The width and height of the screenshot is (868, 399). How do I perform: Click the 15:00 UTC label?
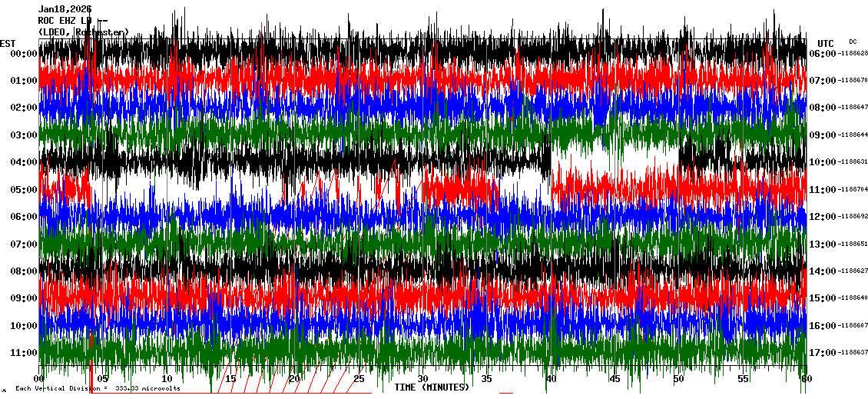click(823, 298)
